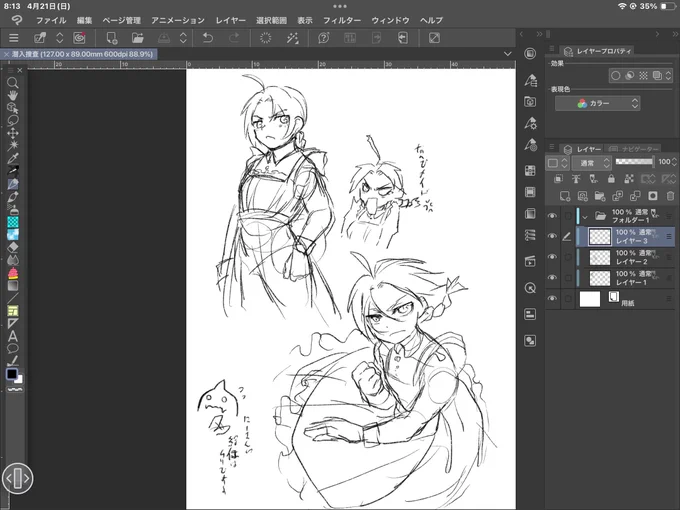Image resolution: width=680 pixels, height=510 pixels.
Task: Open the 通常 blending mode dropdown
Action: [x=592, y=163]
